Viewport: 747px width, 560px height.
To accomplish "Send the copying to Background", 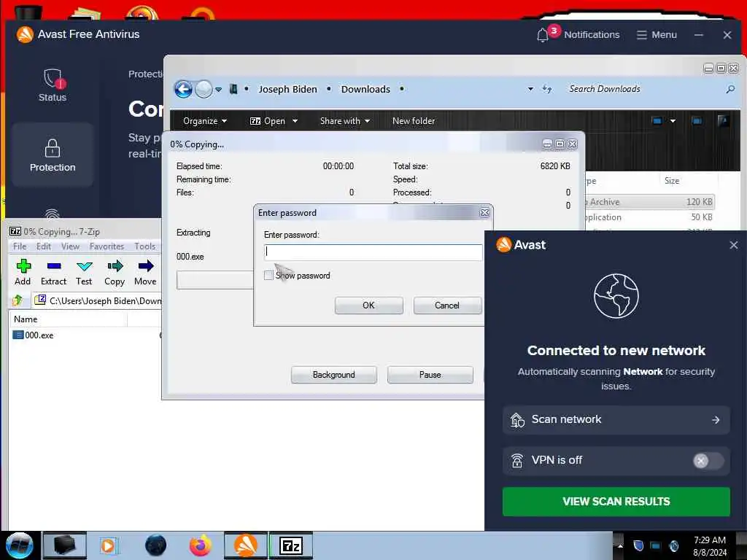I will [x=333, y=375].
